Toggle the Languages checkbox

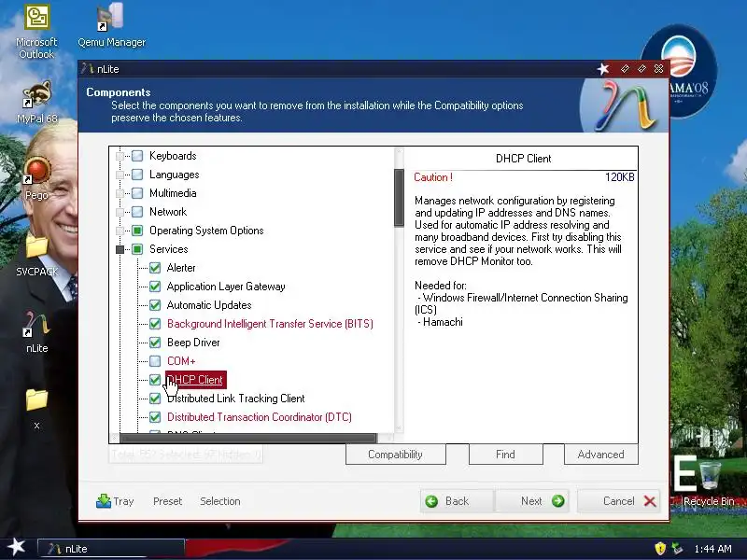pyautogui.click(x=137, y=175)
